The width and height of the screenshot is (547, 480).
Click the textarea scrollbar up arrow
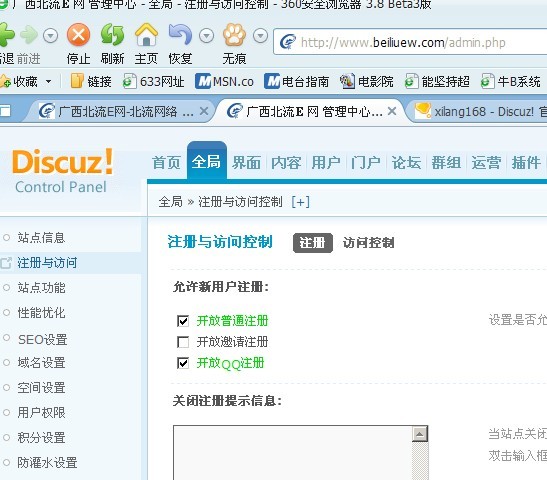(x=420, y=434)
